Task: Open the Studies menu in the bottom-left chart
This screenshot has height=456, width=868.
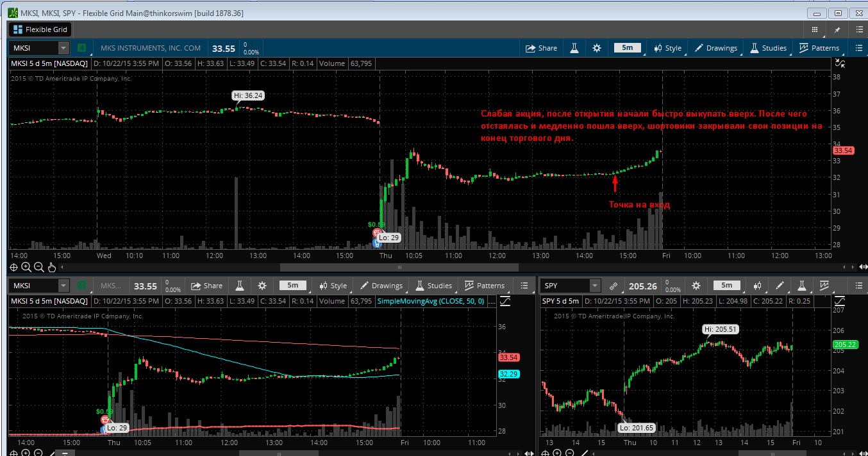Action: [433, 286]
